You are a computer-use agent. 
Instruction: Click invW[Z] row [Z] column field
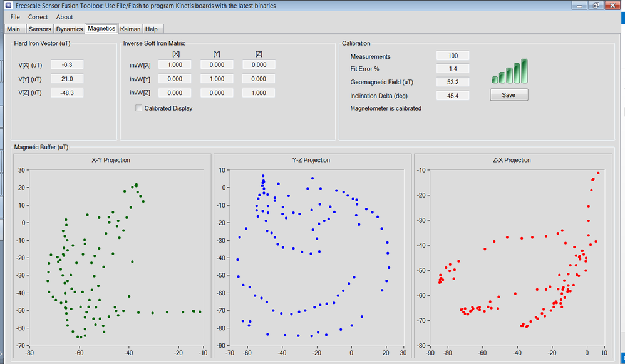pos(259,93)
